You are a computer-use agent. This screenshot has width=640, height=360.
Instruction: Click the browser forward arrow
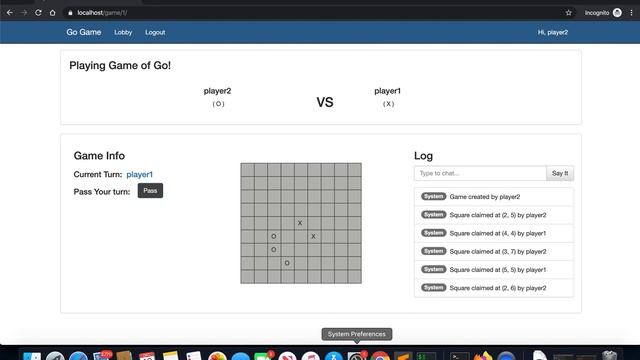(24, 13)
